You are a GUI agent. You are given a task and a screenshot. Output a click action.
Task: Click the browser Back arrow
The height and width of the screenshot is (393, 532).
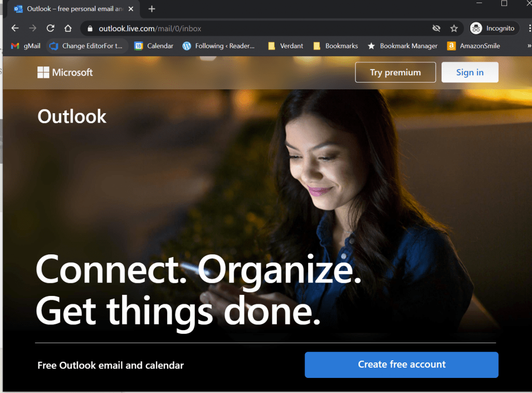[x=15, y=29]
